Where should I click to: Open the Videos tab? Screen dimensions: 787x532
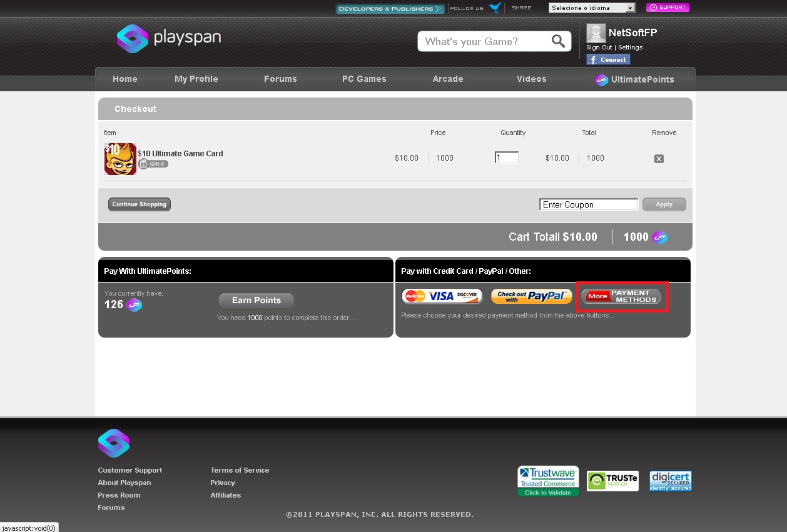pos(532,79)
